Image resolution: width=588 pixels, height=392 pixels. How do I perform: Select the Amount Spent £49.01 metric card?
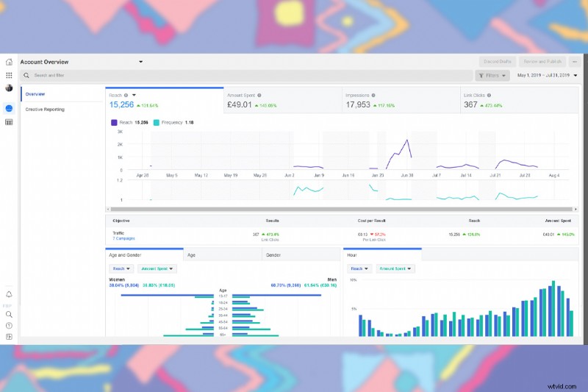point(283,100)
